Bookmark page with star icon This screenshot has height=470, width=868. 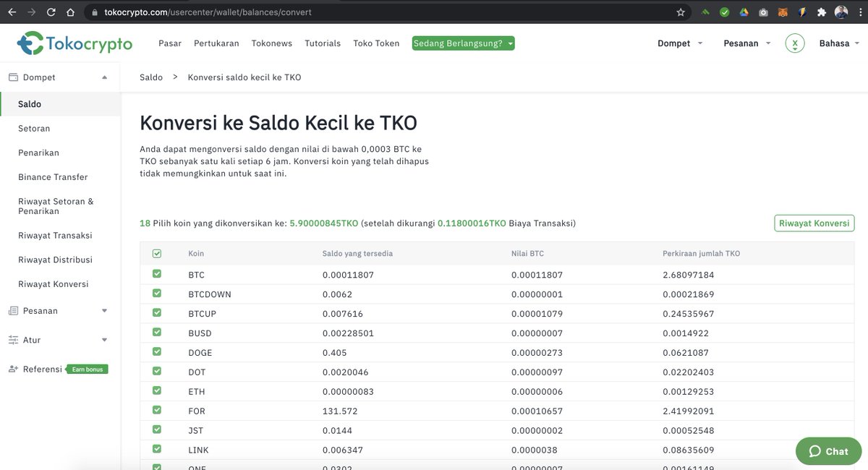click(681, 12)
